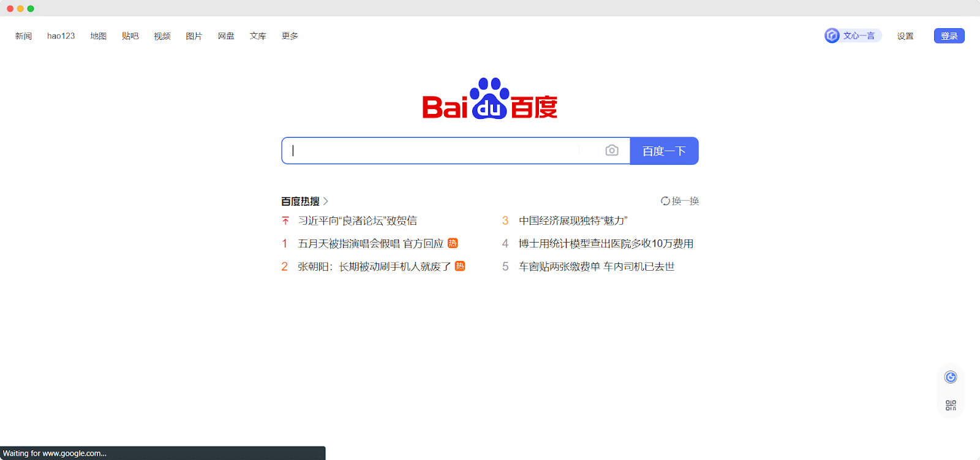Open 贴吧 in the top navigation
This screenshot has width=980, height=460.
130,36
